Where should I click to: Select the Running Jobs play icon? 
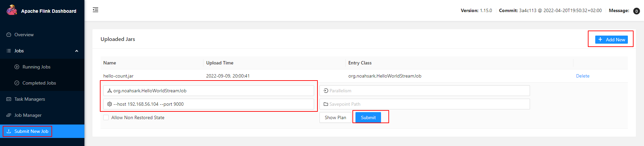17,67
